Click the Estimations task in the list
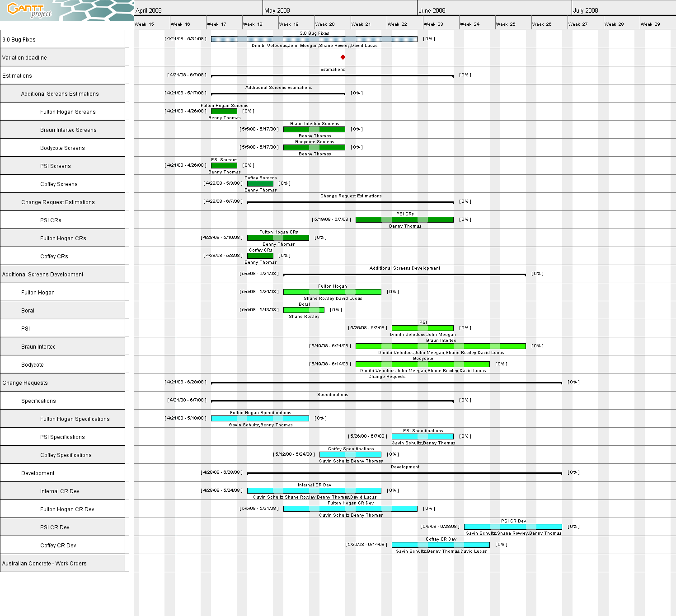Image resolution: width=676 pixels, height=616 pixels. tap(62, 75)
